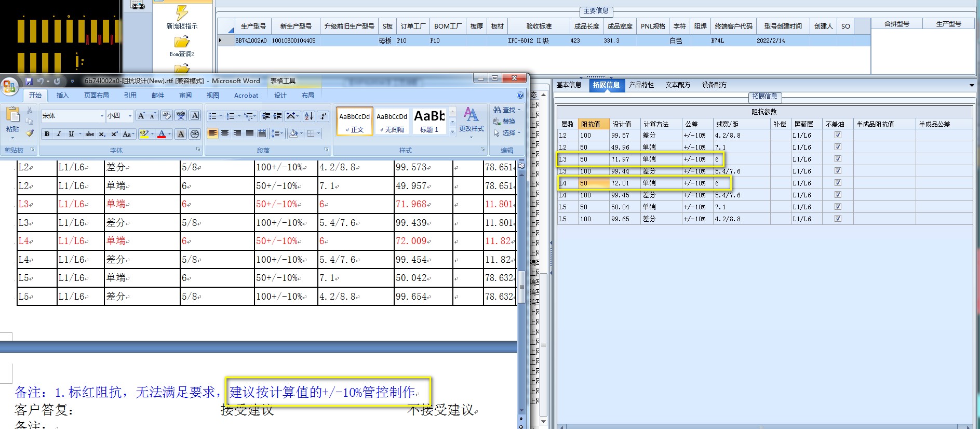Expand the highlight color dropdown arrow
Screen dimensions: 980x429
153,134
